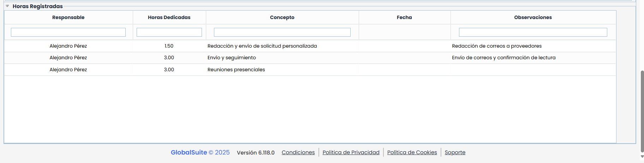This screenshot has width=644, height=163.
Task: Collapse the Horas Registradas section
Action: (7, 6)
